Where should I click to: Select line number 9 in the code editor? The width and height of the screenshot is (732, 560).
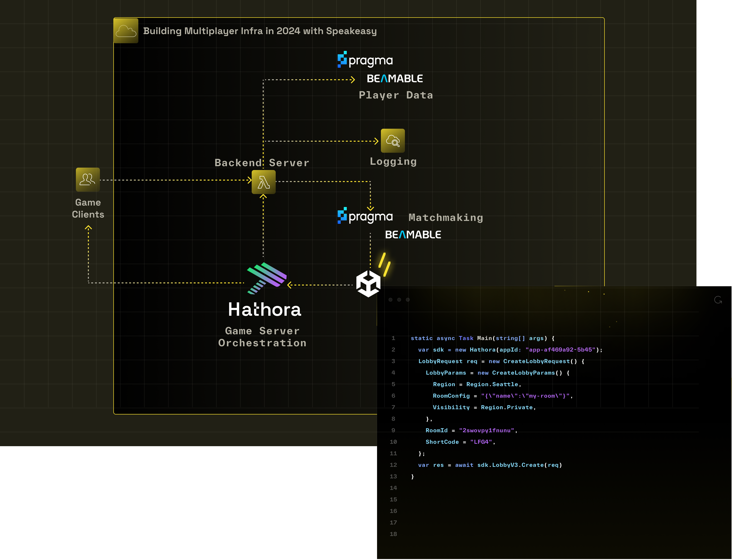393,430
